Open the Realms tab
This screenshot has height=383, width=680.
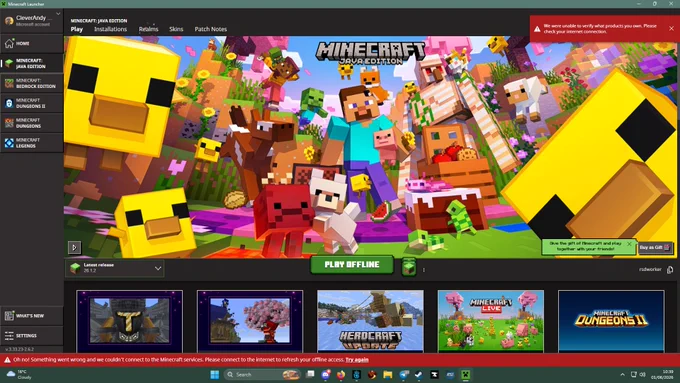148,29
